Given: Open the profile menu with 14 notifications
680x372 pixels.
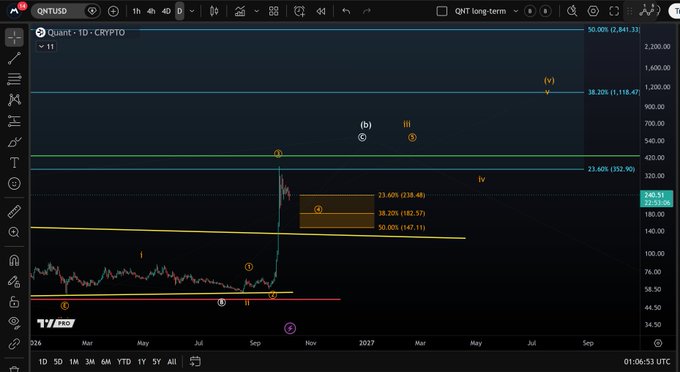Looking at the screenshot, I should pos(15,10).
